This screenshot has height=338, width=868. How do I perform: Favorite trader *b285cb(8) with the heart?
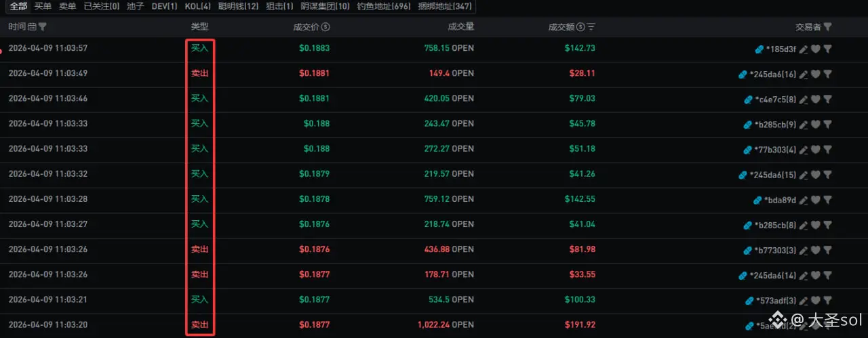816,225
